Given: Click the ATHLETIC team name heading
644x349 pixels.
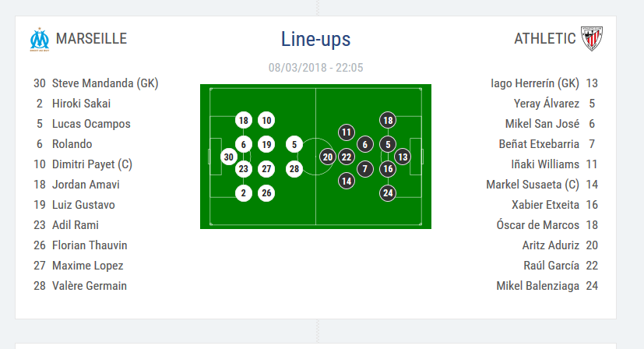Looking at the screenshot, I should [x=545, y=39].
